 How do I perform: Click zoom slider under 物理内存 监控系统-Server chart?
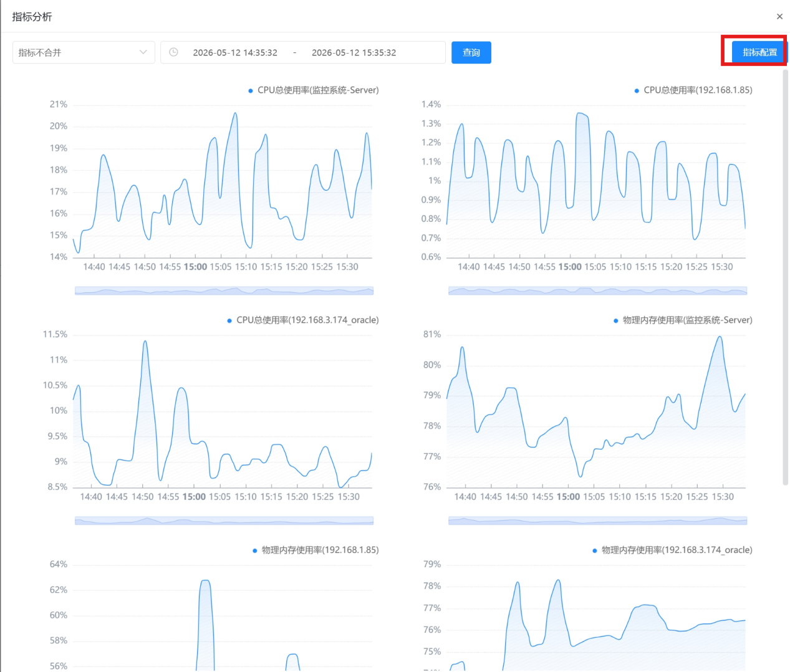[597, 521]
